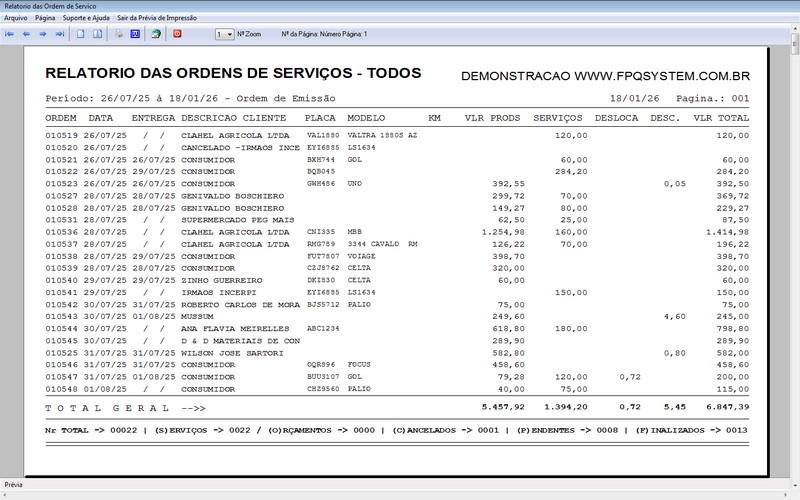The width and height of the screenshot is (800, 500).
Task: Click the DESCRICAO CLIENTE column header
Action: (234, 118)
